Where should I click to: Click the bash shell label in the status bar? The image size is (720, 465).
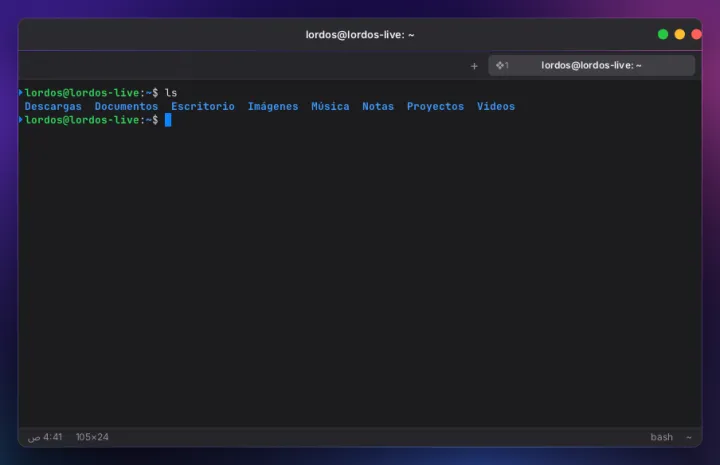click(662, 437)
